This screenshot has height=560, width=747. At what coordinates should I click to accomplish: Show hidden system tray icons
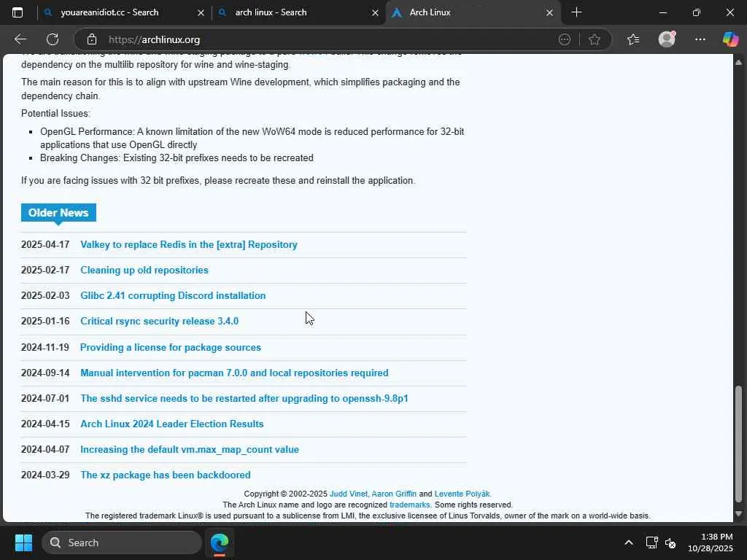[629, 542]
